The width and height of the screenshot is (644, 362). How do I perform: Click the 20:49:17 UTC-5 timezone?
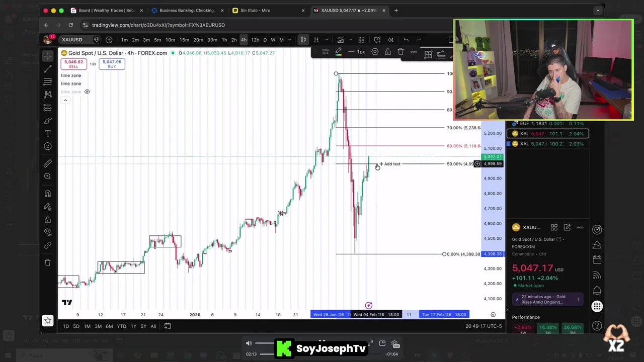(x=484, y=326)
